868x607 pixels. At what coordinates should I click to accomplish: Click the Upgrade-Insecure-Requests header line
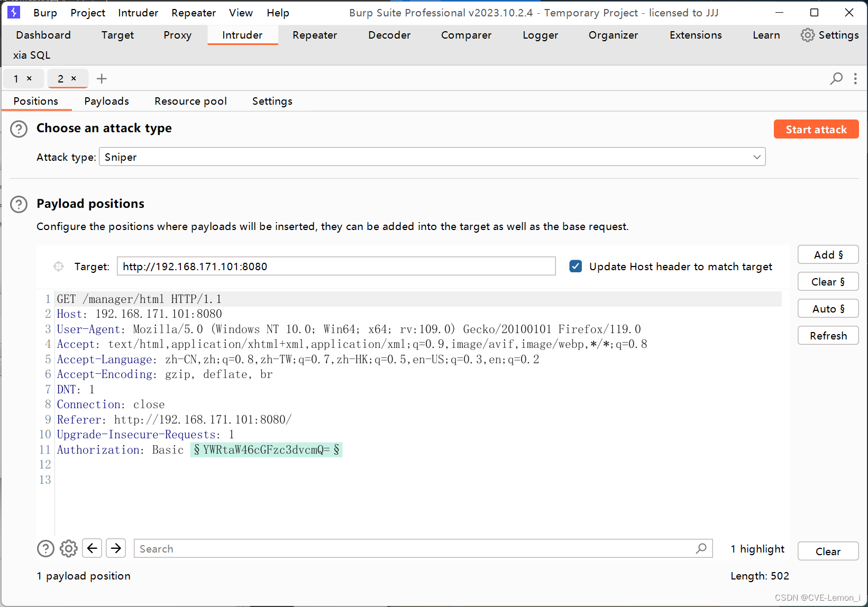coord(145,435)
